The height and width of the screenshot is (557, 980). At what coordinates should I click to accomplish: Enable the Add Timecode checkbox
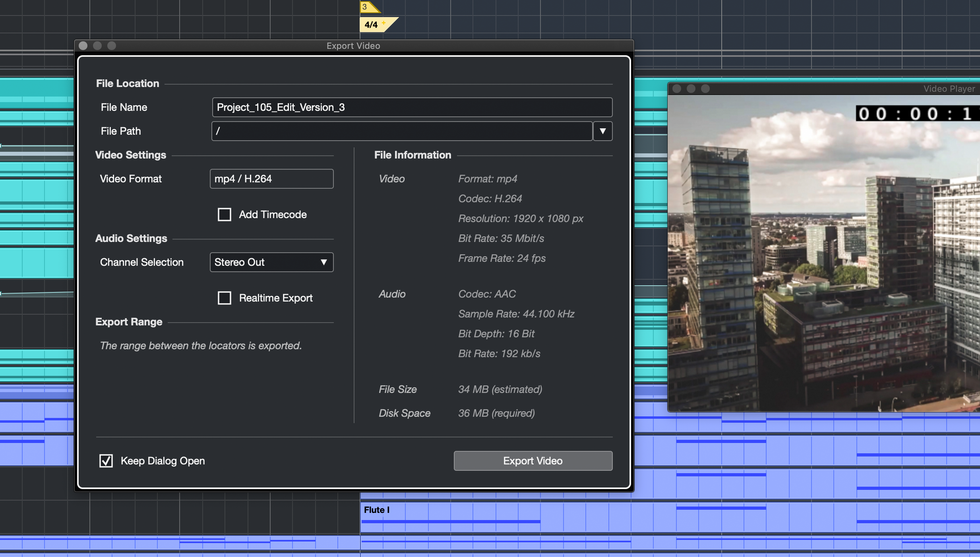pyautogui.click(x=224, y=214)
